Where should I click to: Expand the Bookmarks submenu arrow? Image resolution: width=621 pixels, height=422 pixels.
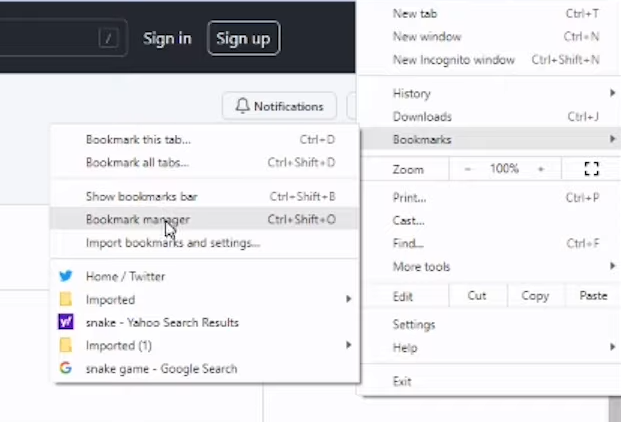(612, 139)
